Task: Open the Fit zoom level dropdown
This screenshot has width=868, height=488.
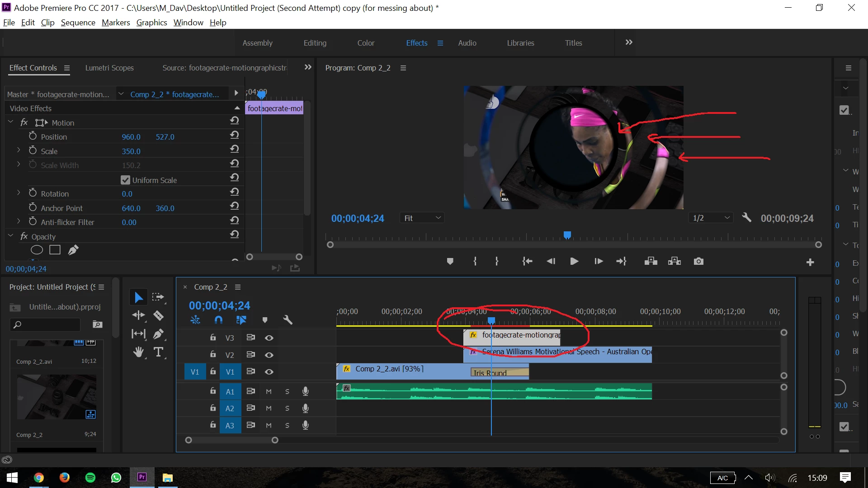Action: 422,218
